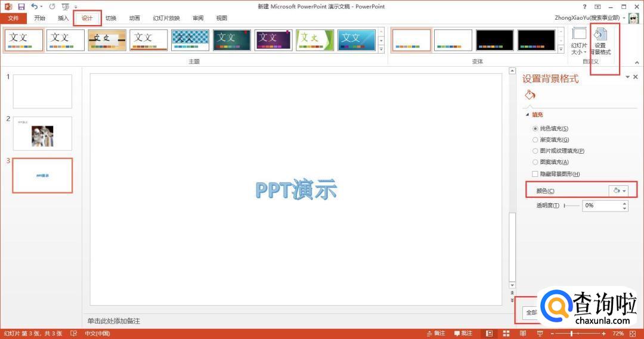Switch to the 插入 ribbon tab
This screenshot has width=644, height=339.
tap(63, 18)
